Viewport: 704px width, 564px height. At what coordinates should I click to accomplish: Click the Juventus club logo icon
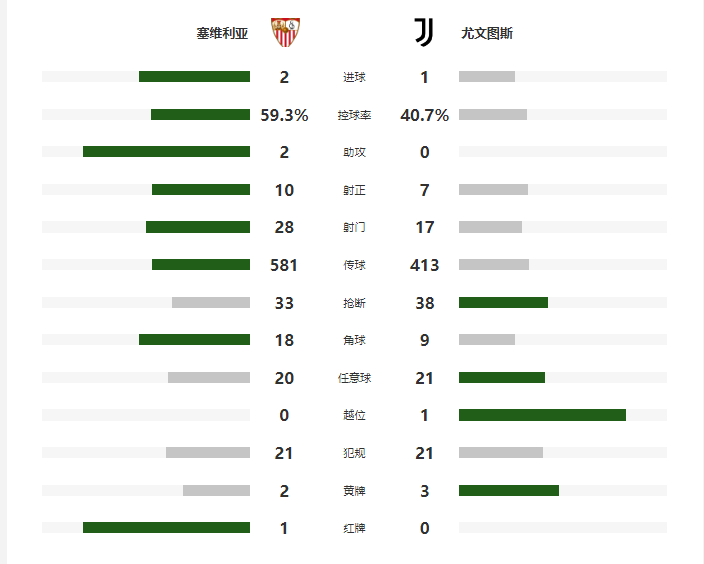(424, 32)
